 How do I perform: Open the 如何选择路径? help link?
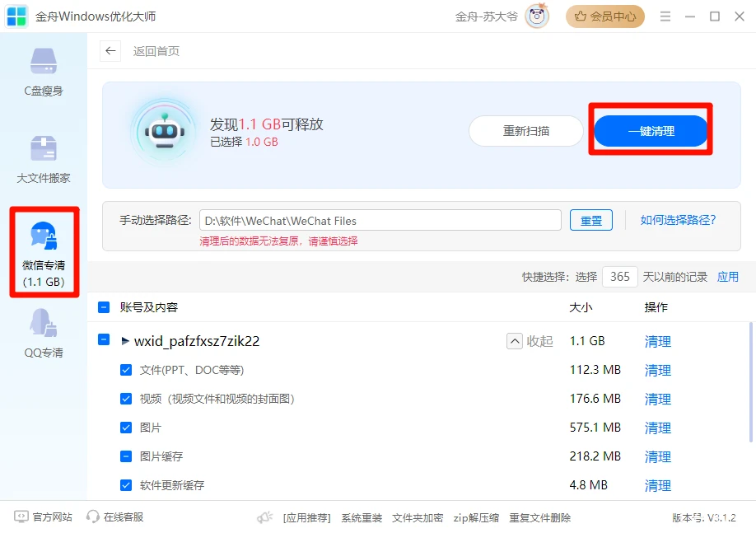click(x=678, y=220)
